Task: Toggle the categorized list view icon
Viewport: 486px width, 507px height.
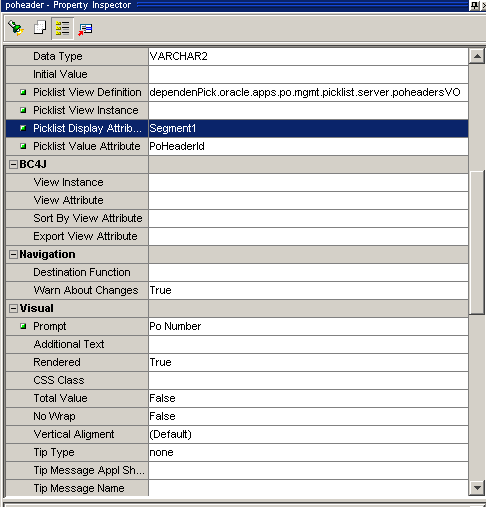Action: click(62, 28)
